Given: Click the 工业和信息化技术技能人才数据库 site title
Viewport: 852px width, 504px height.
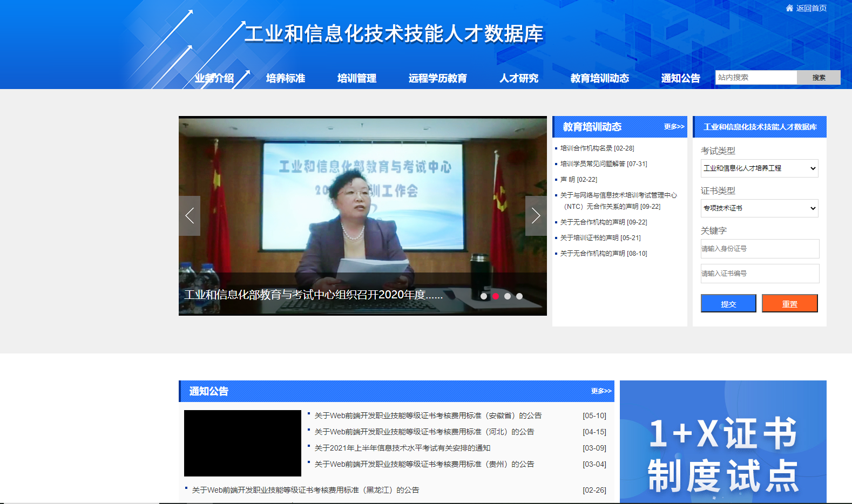Looking at the screenshot, I should (394, 33).
